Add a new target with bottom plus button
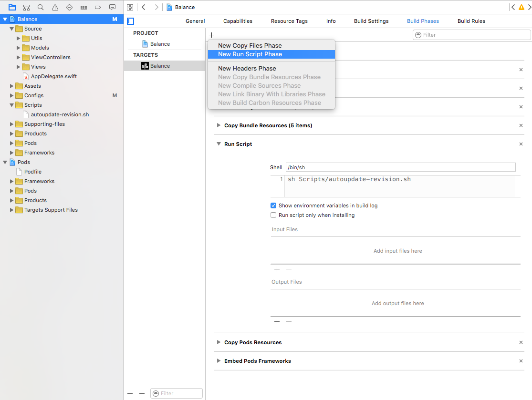Screen dimensions: 532x400 tap(130, 393)
